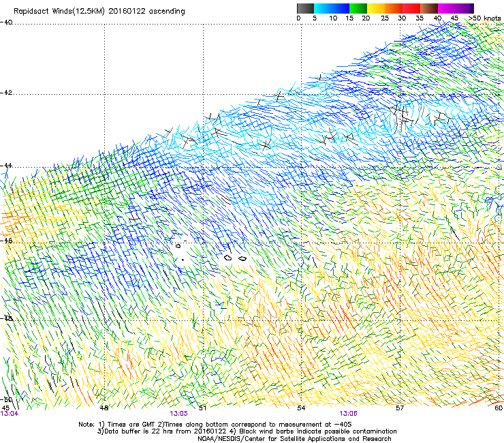Click the 48 longitude label
Screen dimensions: 504x443
tap(104, 408)
